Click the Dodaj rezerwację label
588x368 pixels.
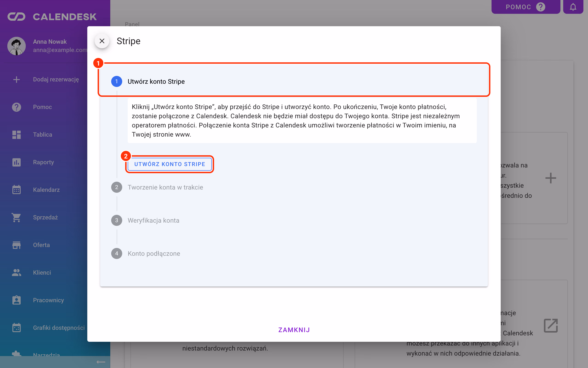point(56,79)
